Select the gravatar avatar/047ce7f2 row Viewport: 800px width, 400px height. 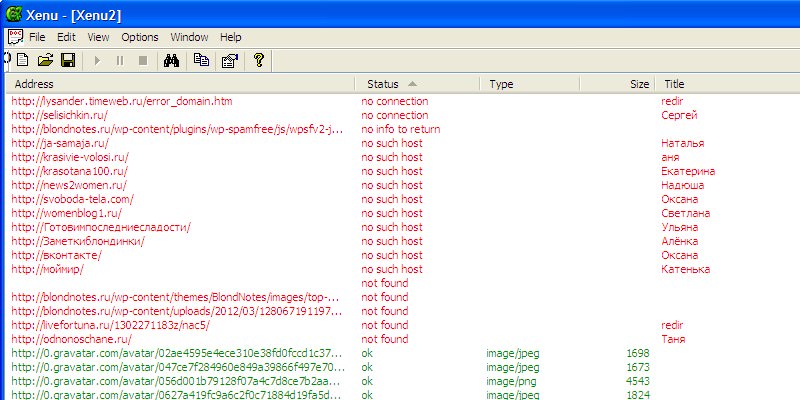(403, 367)
